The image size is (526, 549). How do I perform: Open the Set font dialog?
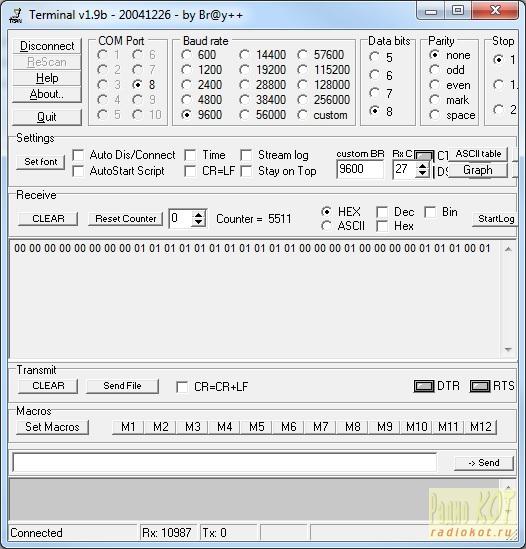41,162
